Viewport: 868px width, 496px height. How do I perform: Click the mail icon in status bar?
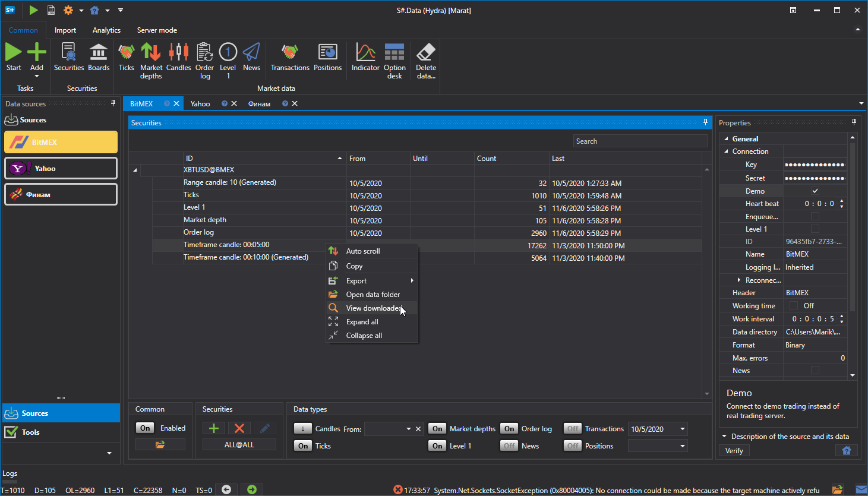pos(861,490)
